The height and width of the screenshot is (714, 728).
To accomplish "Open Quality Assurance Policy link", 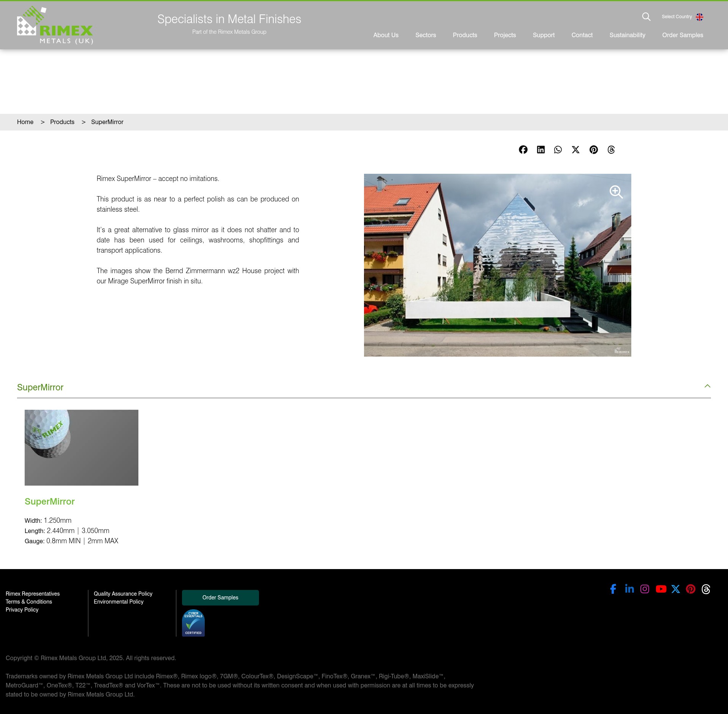I will pyautogui.click(x=123, y=594).
